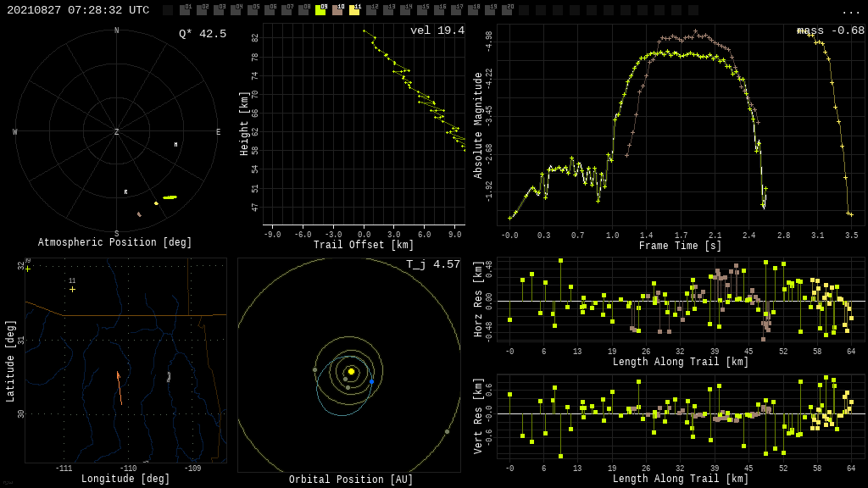
Task: Click the Z zenith marker in polar plot
Action: point(117,132)
